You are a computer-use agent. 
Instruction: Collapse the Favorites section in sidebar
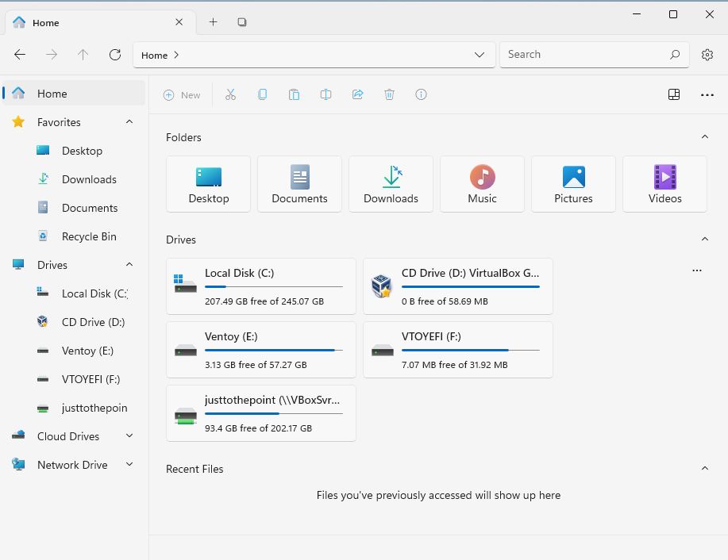coord(129,122)
